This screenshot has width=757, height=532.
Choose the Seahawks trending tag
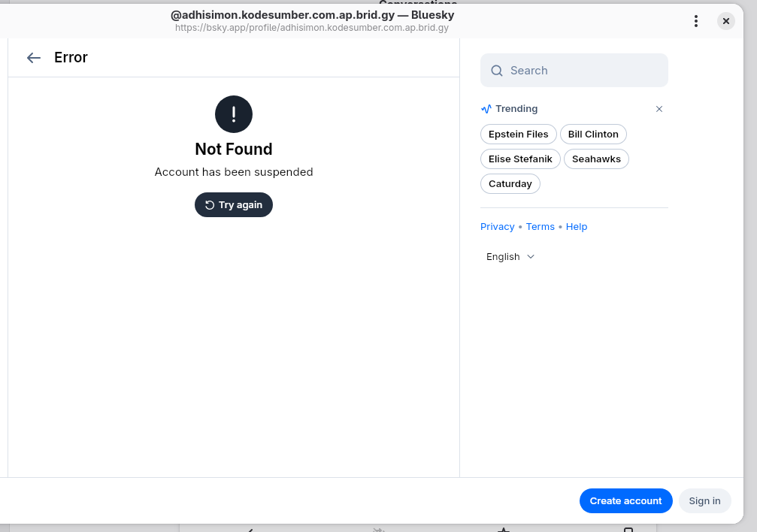596,159
